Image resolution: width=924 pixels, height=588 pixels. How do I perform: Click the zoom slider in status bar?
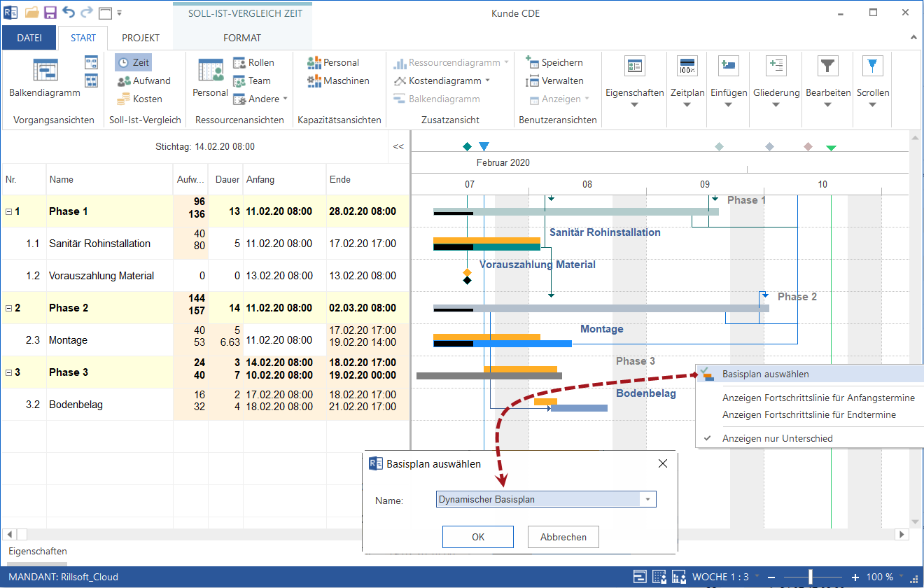811,577
